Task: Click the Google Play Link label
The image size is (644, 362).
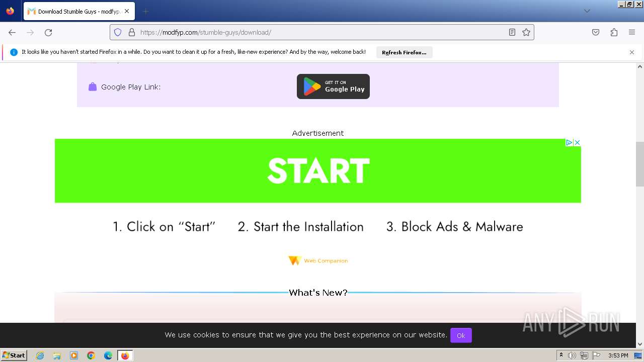Action: pyautogui.click(x=131, y=87)
